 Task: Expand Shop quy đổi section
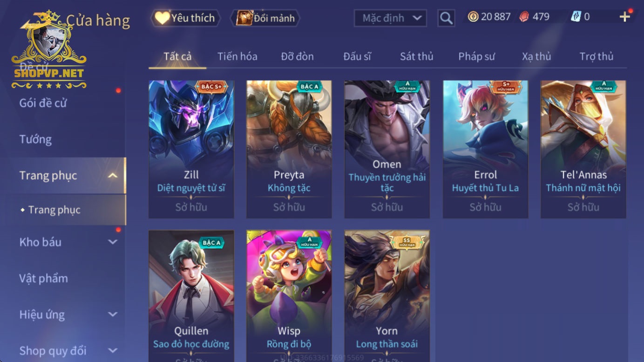(112, 350)
